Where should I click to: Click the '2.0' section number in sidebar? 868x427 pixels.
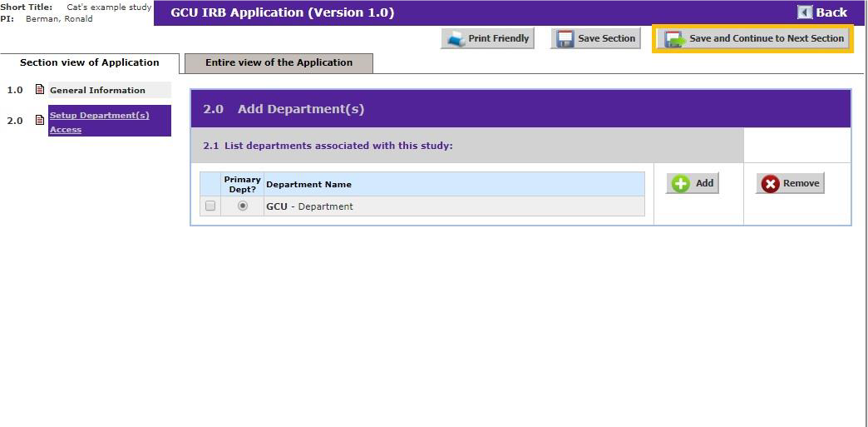[x=15, y=121]
